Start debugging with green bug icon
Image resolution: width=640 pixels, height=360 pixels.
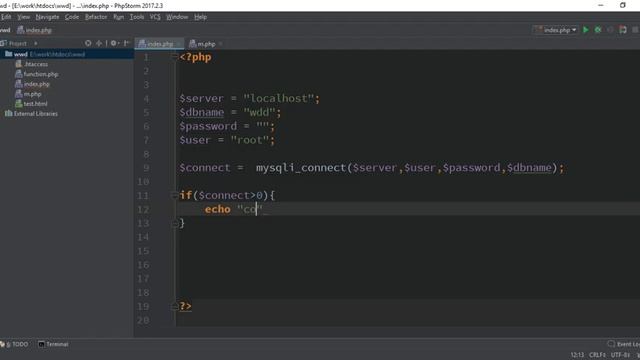598,30
